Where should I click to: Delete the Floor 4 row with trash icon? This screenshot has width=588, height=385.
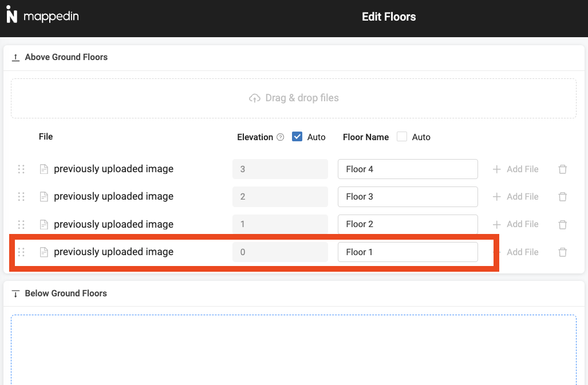point(562,169)
